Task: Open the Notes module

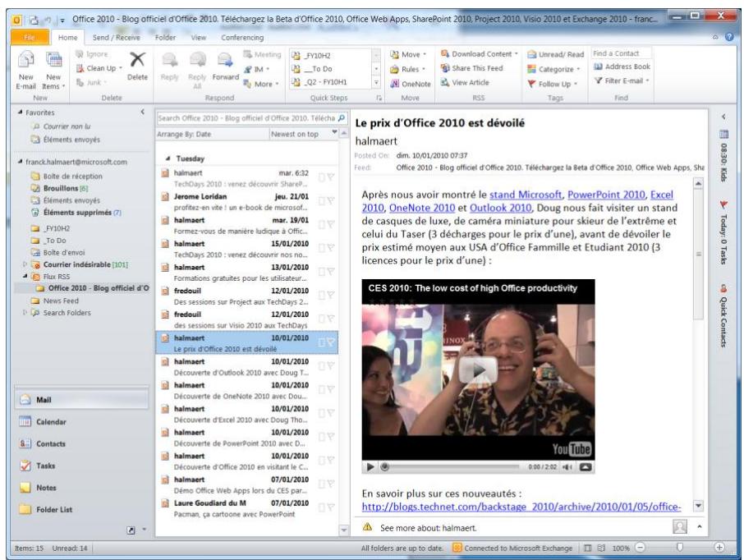Action: pyautogui.click(x=81, y=488)
